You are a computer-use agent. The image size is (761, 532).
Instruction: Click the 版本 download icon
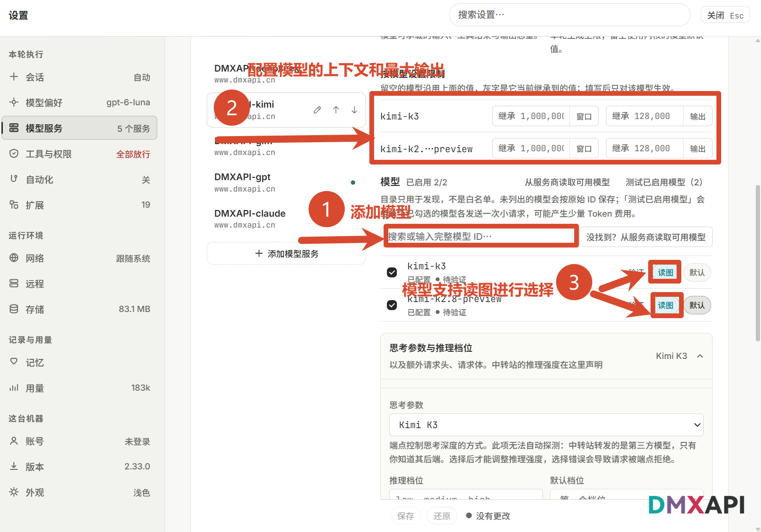point(14,467)
